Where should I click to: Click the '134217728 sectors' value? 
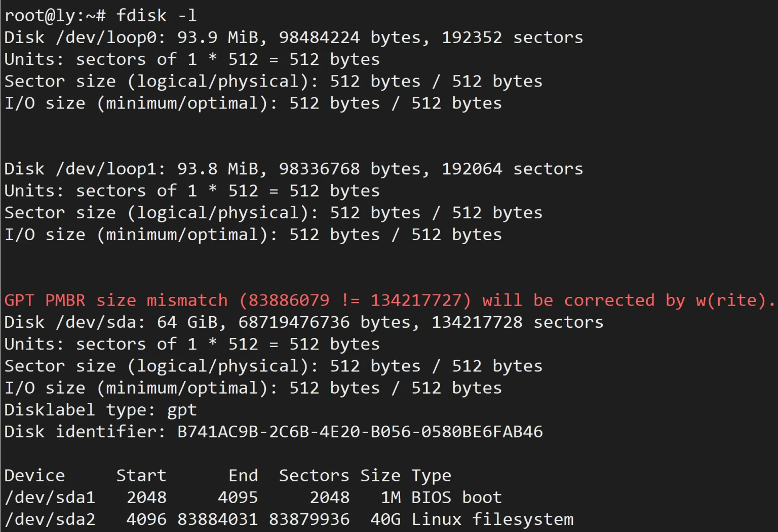pyautogui.click(x=517, y=322)
